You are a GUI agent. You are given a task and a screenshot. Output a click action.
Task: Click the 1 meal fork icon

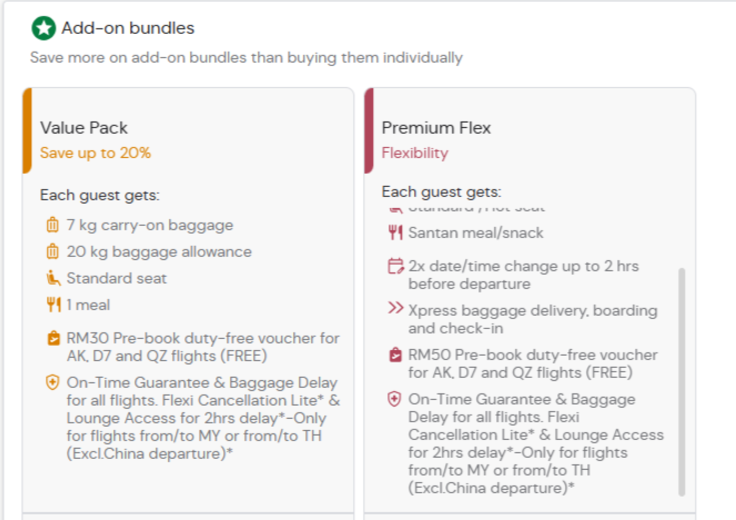(x=53, y=305)
